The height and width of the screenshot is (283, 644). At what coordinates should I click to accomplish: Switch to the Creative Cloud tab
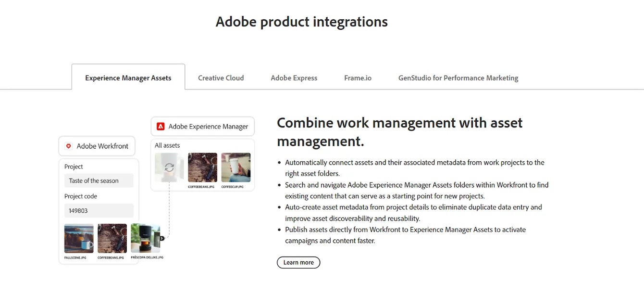click(x=221, y=77)
